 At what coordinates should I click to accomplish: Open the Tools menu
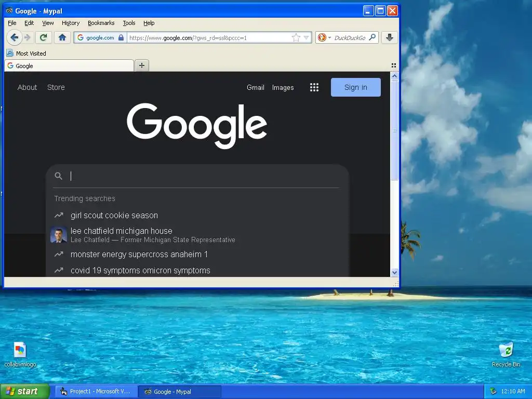point(129,23)
